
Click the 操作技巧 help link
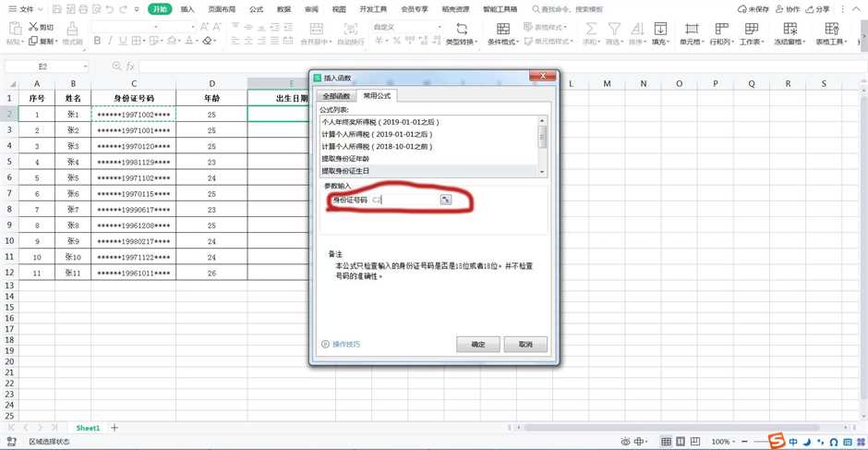point(345,345)
